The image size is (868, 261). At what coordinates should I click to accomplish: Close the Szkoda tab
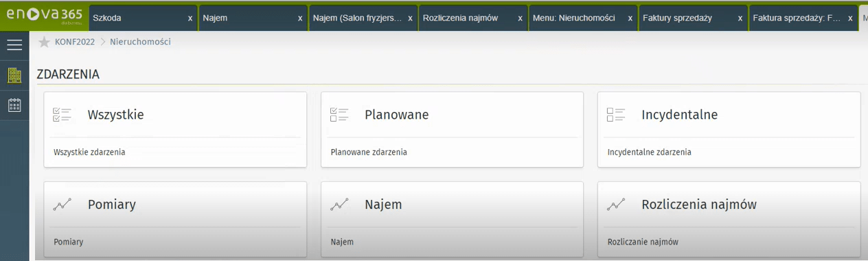coord(190,19)
